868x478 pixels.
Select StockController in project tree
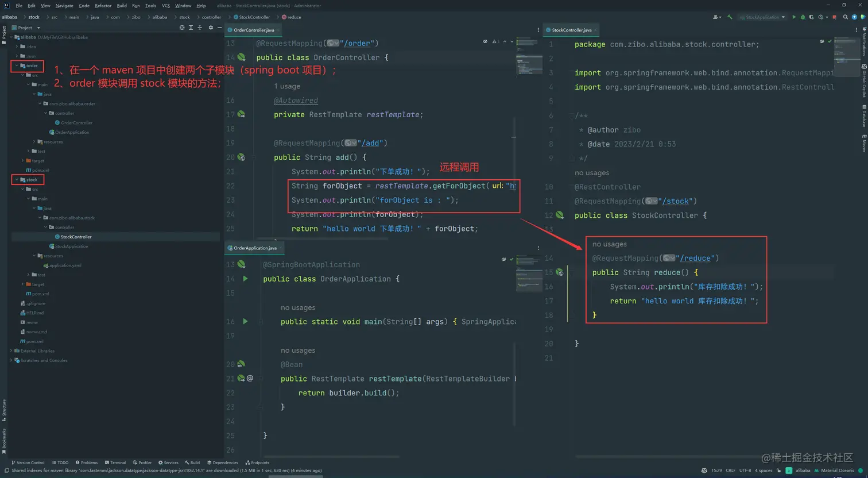point(76,237)
